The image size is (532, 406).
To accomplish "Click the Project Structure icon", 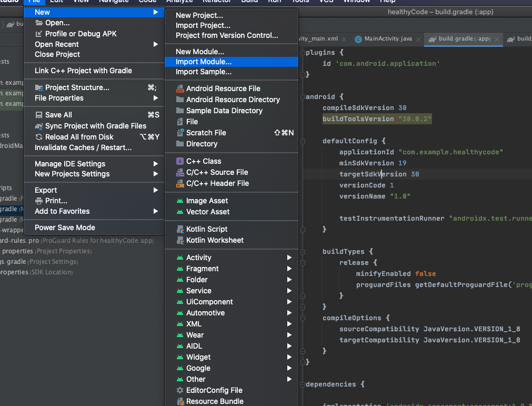I will 39,87.
